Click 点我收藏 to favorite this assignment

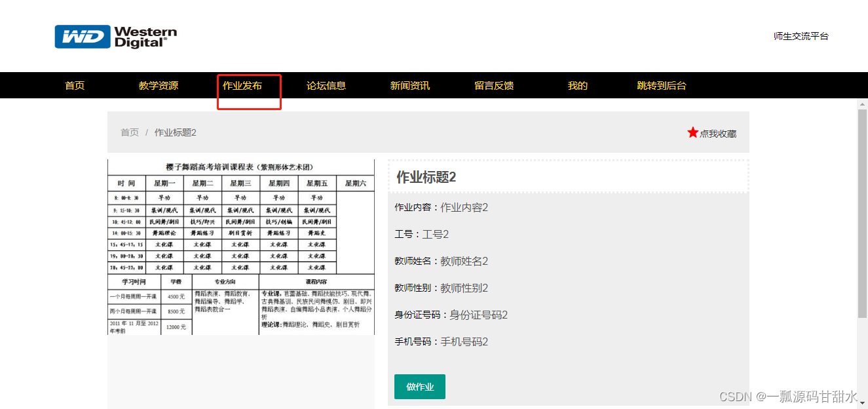[718, 133]
